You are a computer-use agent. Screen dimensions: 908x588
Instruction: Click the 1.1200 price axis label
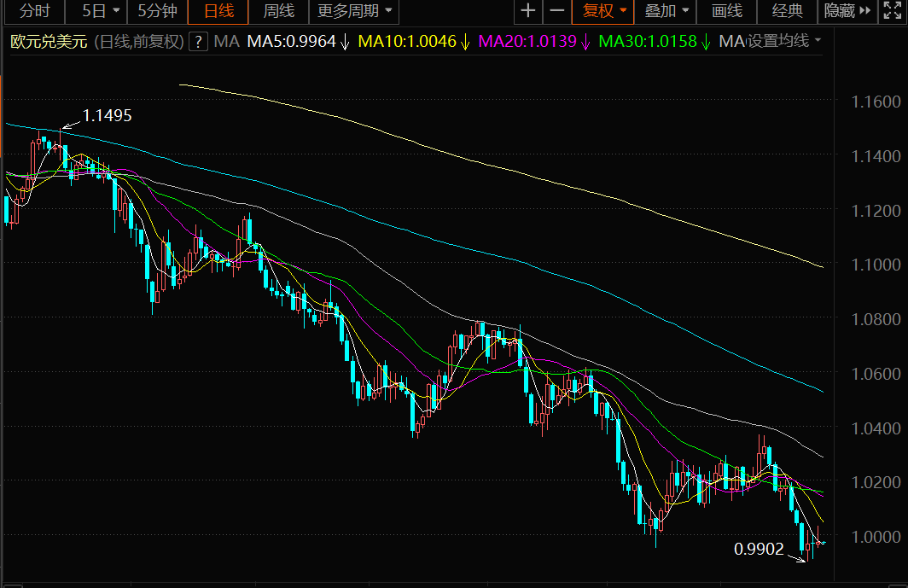click(x=876, y=211)
